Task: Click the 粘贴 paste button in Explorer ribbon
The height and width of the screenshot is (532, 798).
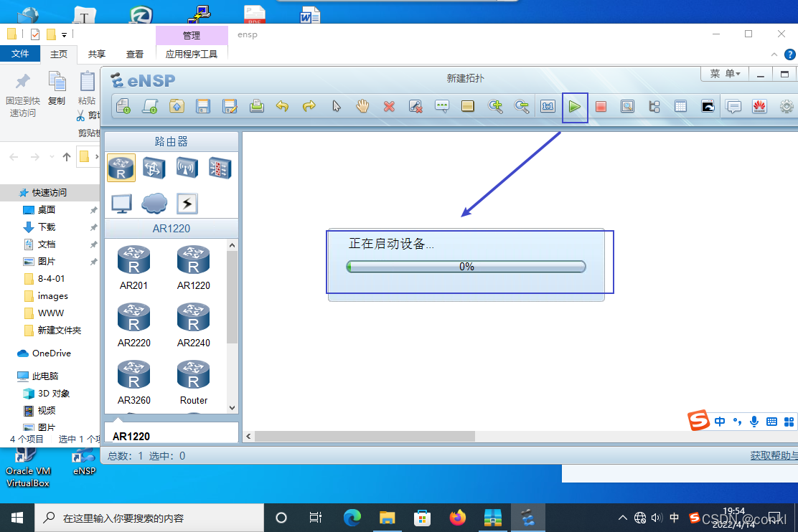Action: click(87, 88)
